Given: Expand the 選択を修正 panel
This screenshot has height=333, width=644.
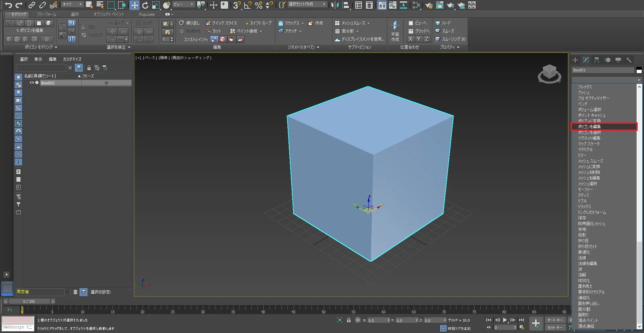Looking at the screenshot, I should (119, 47).
